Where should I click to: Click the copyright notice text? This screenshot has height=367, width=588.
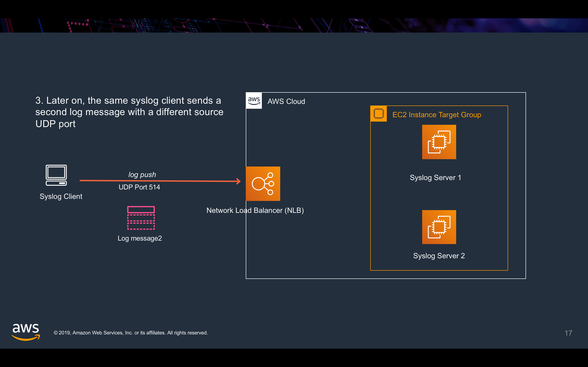tap(130, 333)
